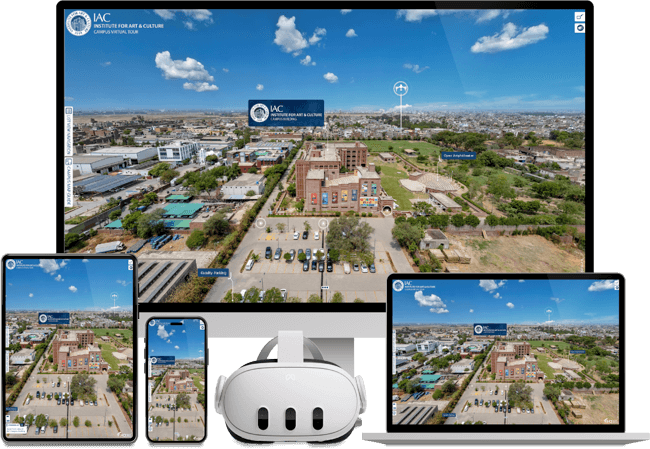Click the IAC logo on the laptop screen
This screenshot has height=449, width=650.
click(398, 286)
